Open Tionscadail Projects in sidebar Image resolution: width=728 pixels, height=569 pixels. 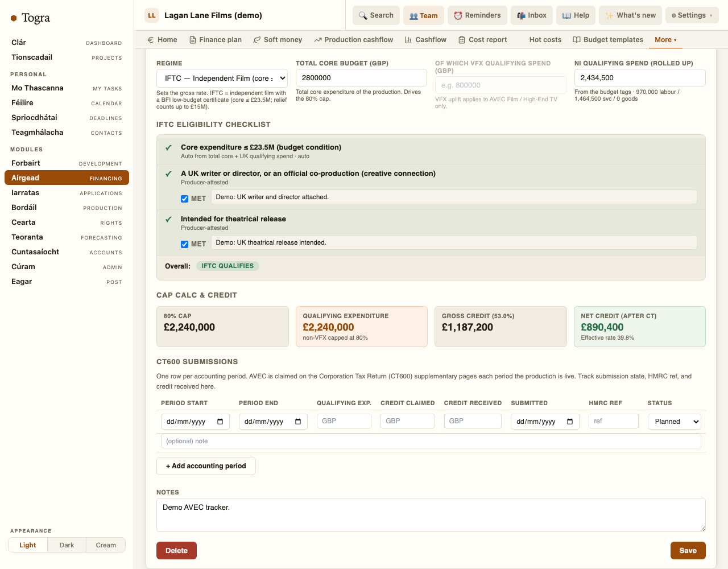[x=67, y=57]
